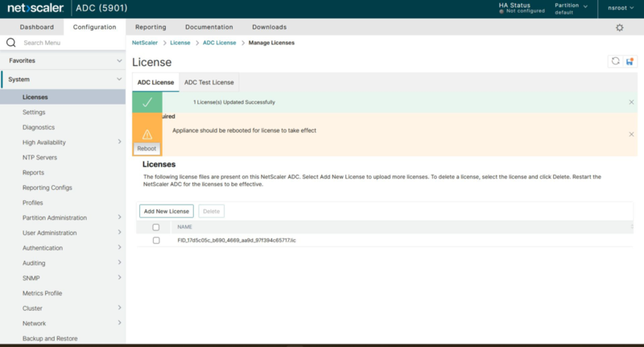Open the Documentation tab
Image resolution: width=644 pixels, height=347 pixels.
click(x=209, y=27)
